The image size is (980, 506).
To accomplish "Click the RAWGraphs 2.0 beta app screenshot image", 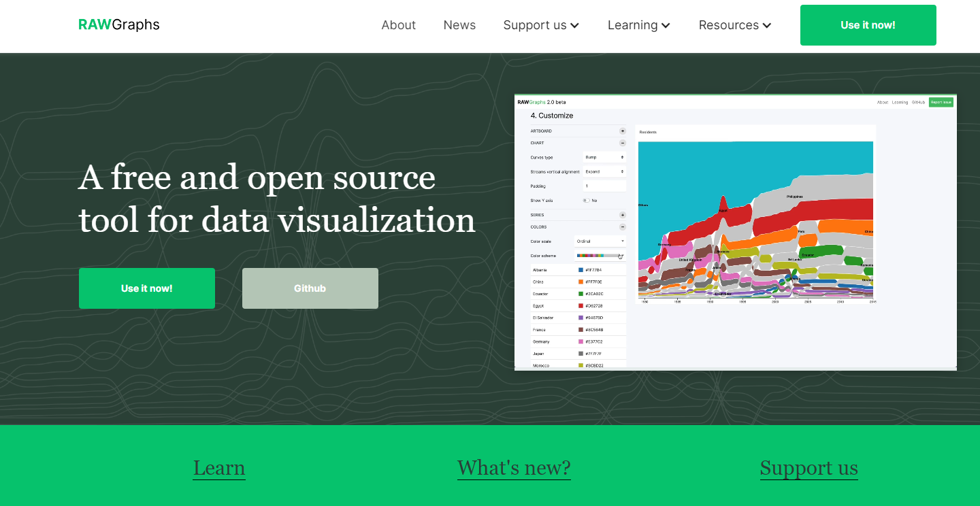I will [736, 233].
